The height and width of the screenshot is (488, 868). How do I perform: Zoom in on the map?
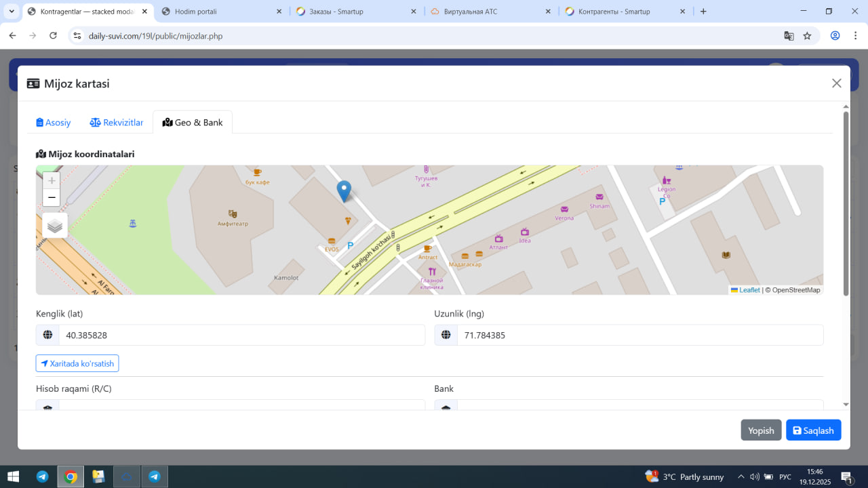coord(52,181)
